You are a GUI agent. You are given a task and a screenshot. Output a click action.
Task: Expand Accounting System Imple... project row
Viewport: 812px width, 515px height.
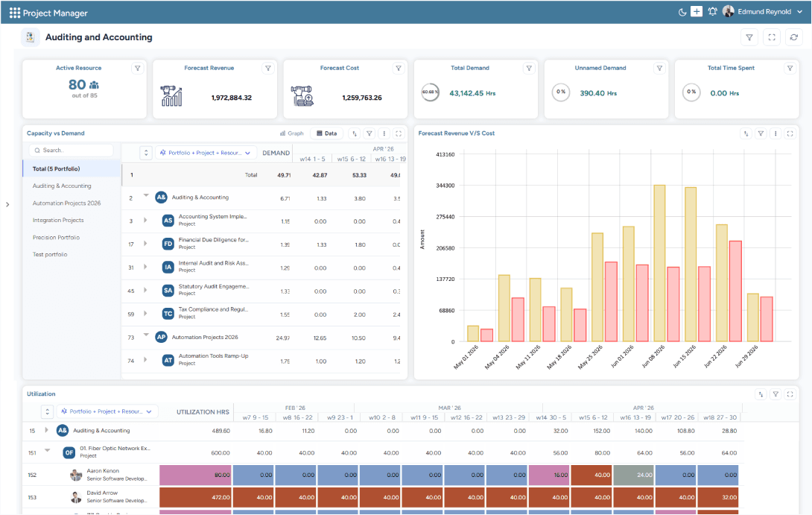(145, 220)
